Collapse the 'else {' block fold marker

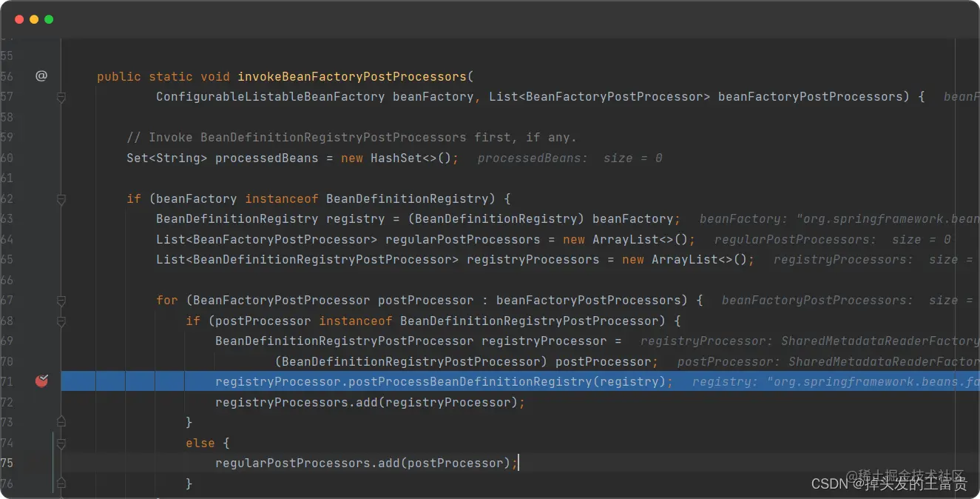61,443
